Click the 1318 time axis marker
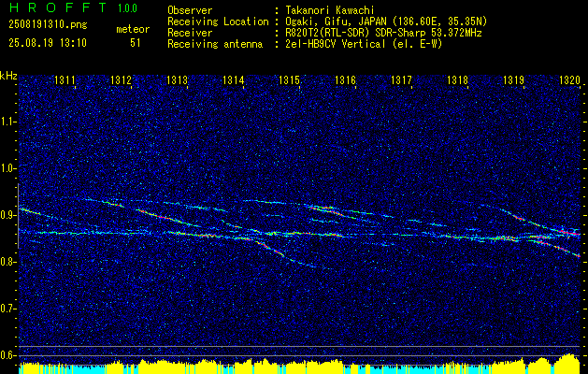 458,79
